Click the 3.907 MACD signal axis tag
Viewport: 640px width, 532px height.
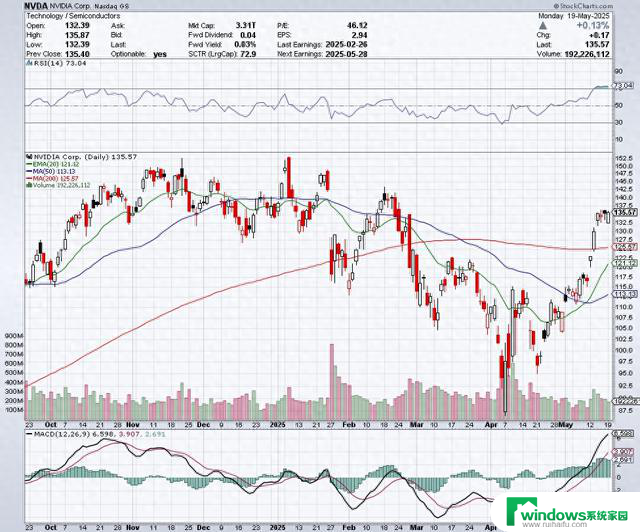(624, 452)
